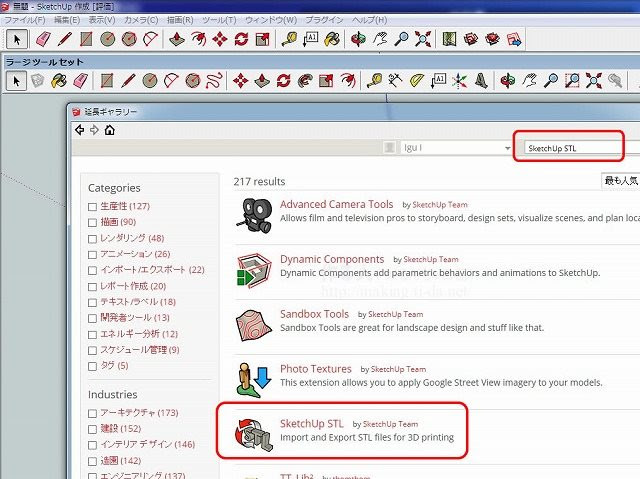Open the Advanced Camera Tools extension link
Screen dimensions: 640x479
pos(336,204)
